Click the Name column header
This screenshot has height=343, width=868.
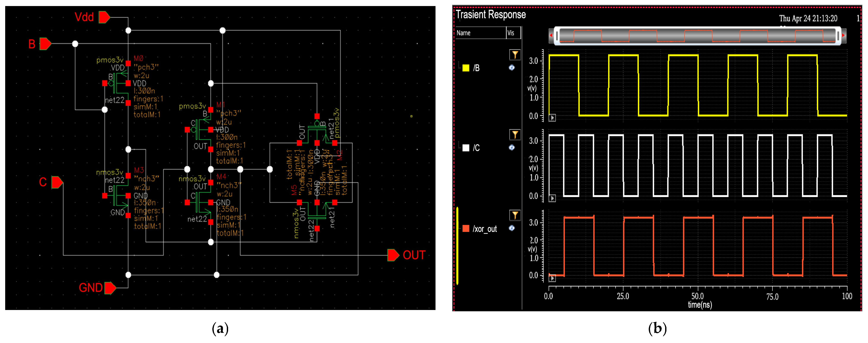pyautogui.click(x=464, y=33)
